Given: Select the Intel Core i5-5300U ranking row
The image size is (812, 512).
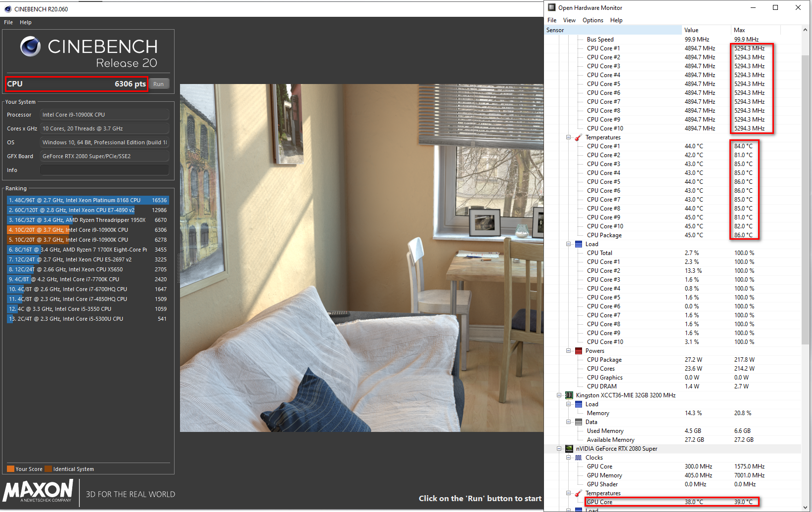Looking at the screenshot, I should pyautogui.click(x=88, y=319).
